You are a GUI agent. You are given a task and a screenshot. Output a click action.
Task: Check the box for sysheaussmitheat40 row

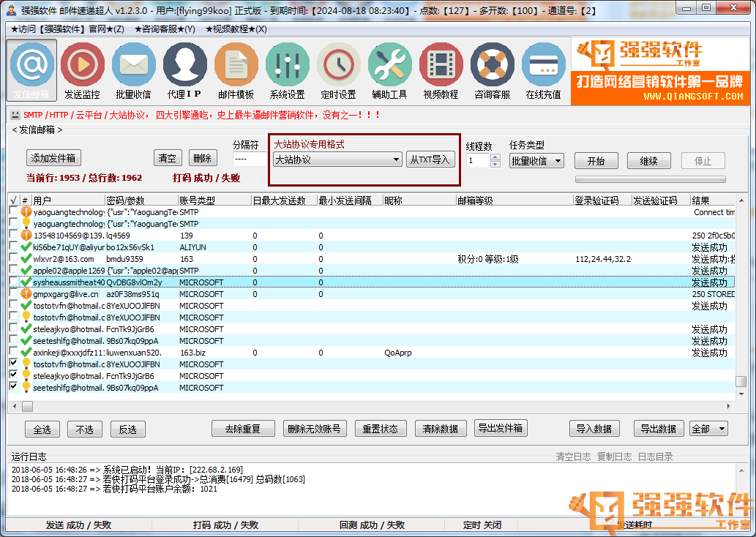(13, 281)
